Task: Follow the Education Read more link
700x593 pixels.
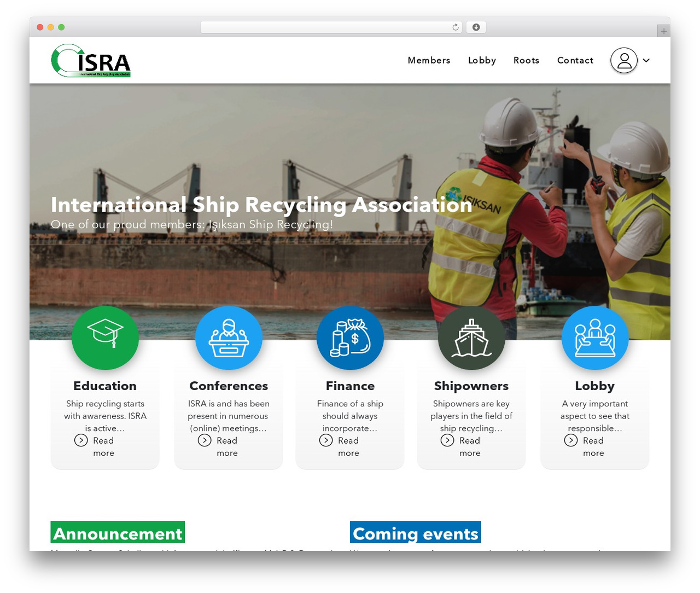Action: click(x=103, y=447)
